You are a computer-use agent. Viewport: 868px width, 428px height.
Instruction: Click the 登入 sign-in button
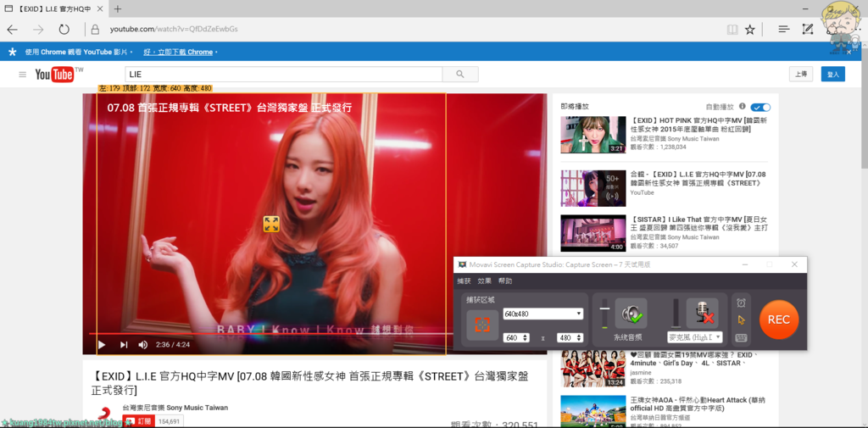tap(833, 75)
